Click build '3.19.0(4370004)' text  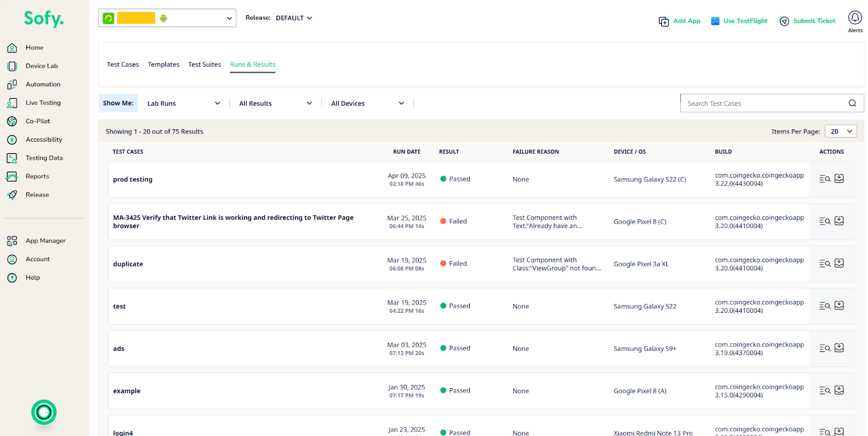coord(738,353)
